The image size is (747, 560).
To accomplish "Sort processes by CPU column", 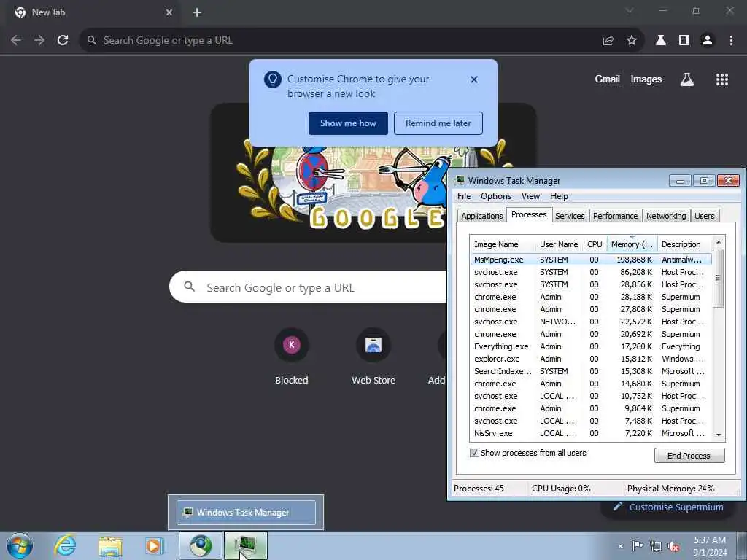I will [x=595, y=244].
